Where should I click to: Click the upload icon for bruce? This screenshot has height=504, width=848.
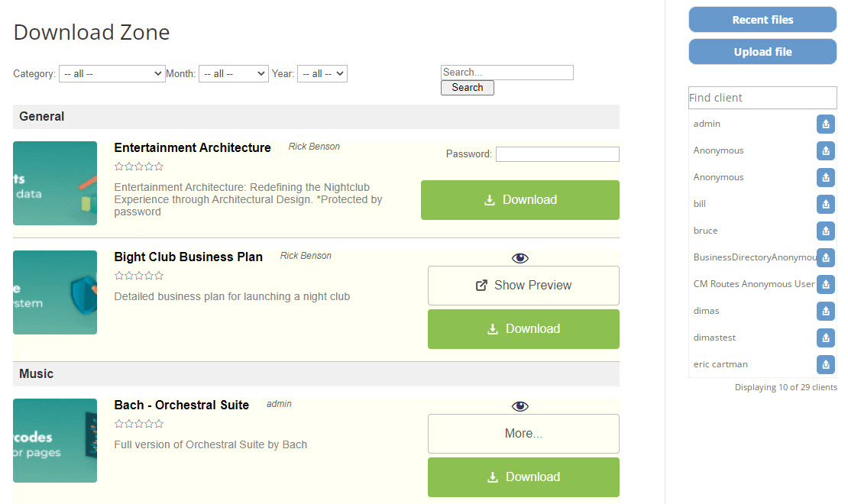825,231
